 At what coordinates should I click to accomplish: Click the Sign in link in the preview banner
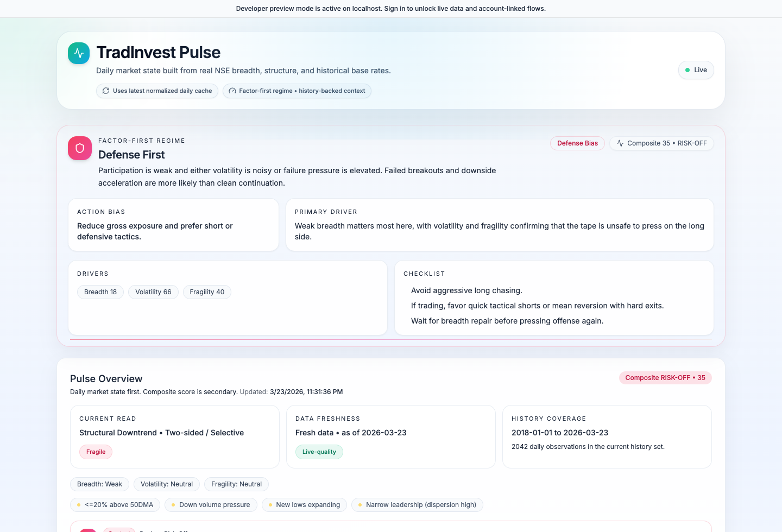396,8
